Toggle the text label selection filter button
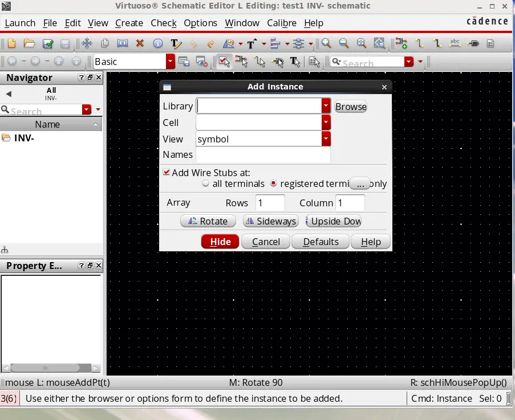 tap(295, 62)
